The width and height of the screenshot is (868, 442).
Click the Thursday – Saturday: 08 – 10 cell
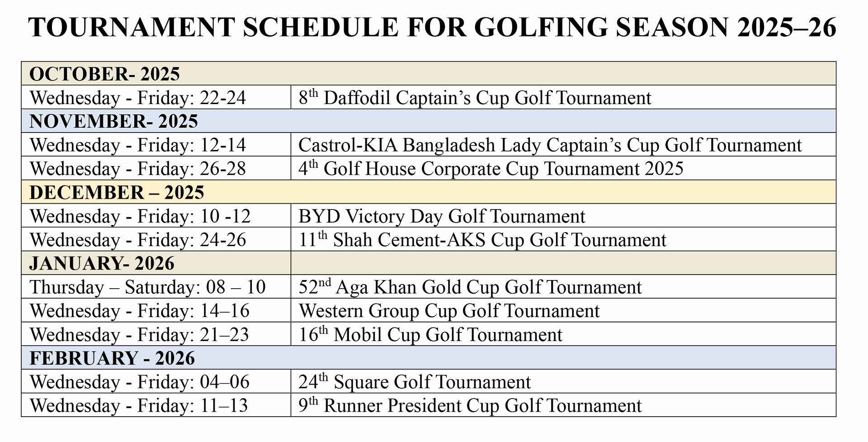(147, 287)
